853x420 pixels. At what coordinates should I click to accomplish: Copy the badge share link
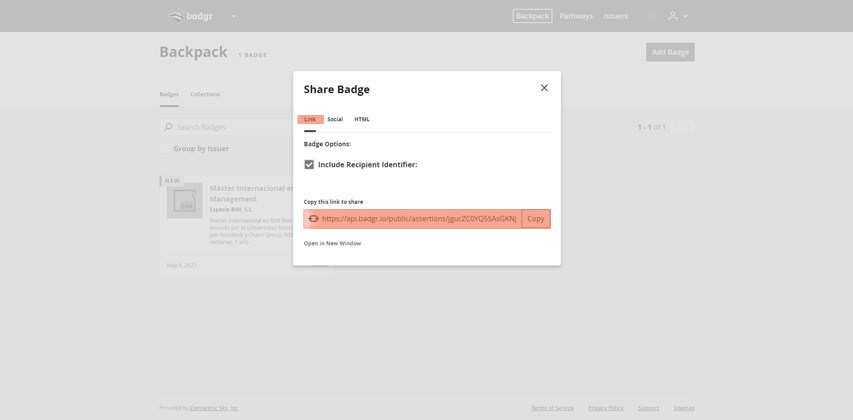(536, 219)
